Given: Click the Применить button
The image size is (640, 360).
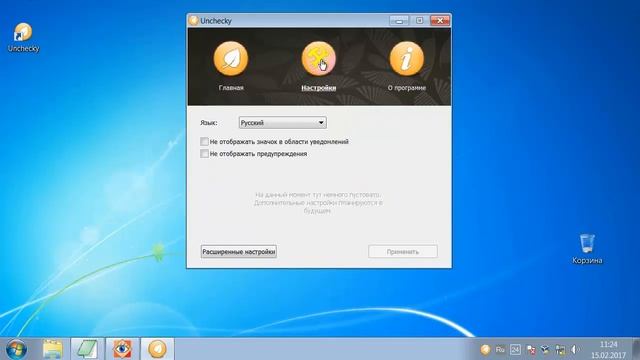Looking at the screenshot, I should pos(403,252).
